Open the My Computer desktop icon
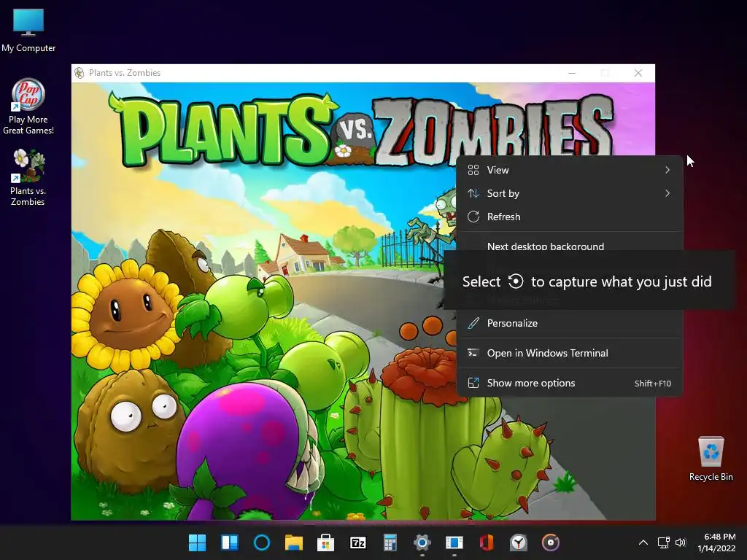 pos(28,30)
